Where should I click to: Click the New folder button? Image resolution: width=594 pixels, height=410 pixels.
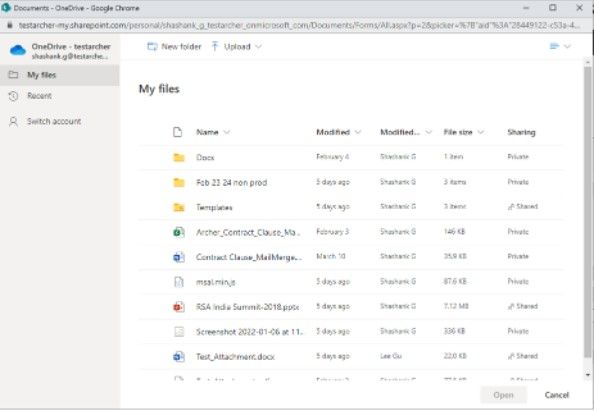(x=174, y=47)
